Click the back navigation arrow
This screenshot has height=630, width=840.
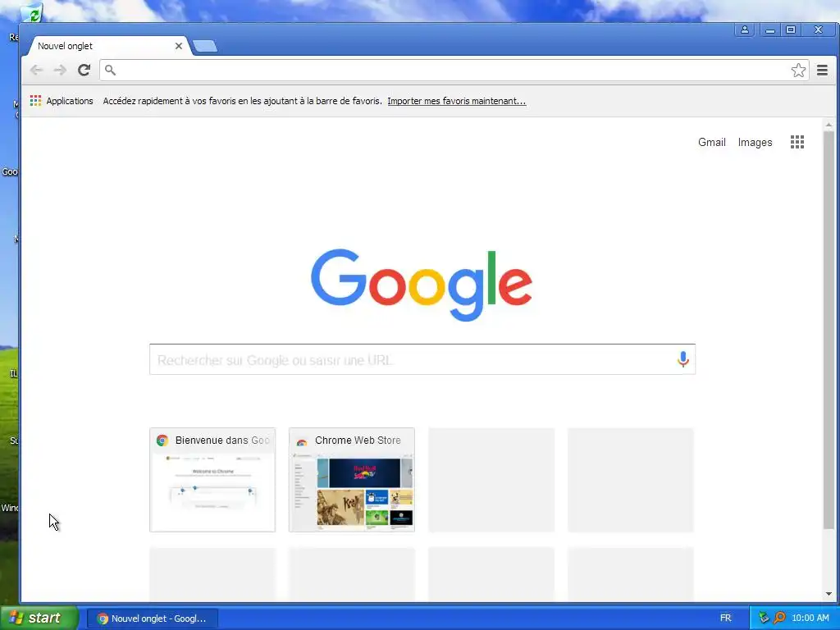point(36,70)
